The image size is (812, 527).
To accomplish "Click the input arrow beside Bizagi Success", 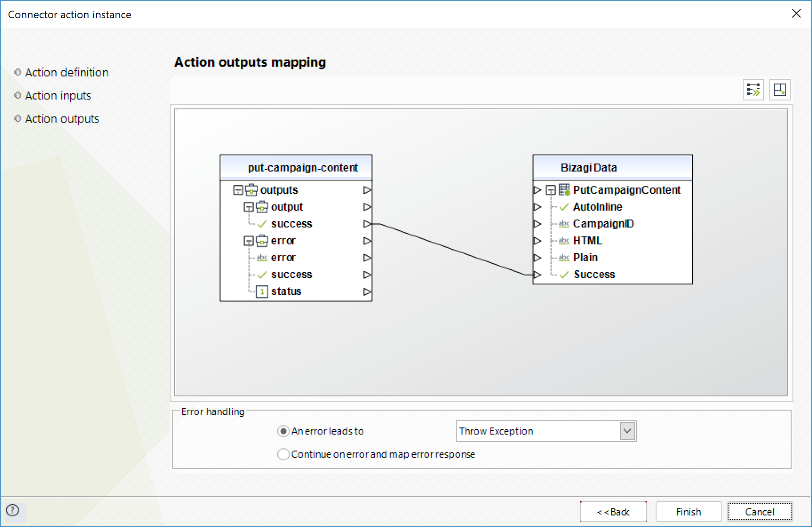I will click(x=537, y=275).
